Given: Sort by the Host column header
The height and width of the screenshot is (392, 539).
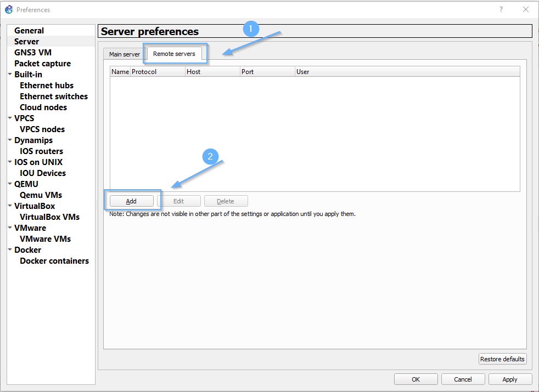Looking at the screenshot, I should 212,72.
